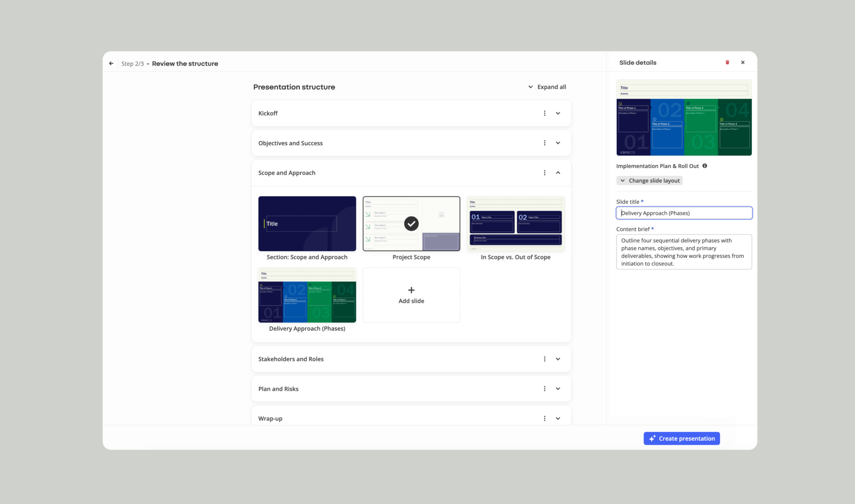Expand the Objectives and Success section chevron
Screen dimensions: 855x504
point(558,143)
